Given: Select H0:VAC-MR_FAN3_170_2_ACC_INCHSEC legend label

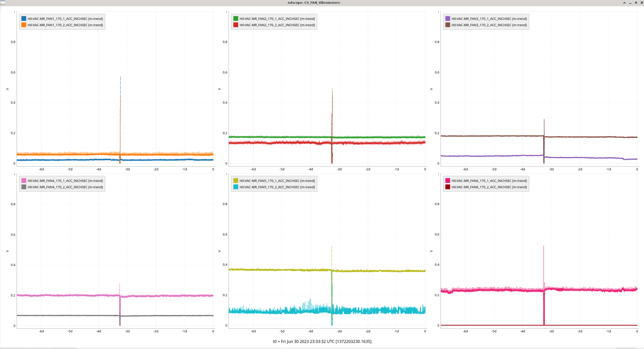Looking at the screenshot, I should (x=489, y=25).
